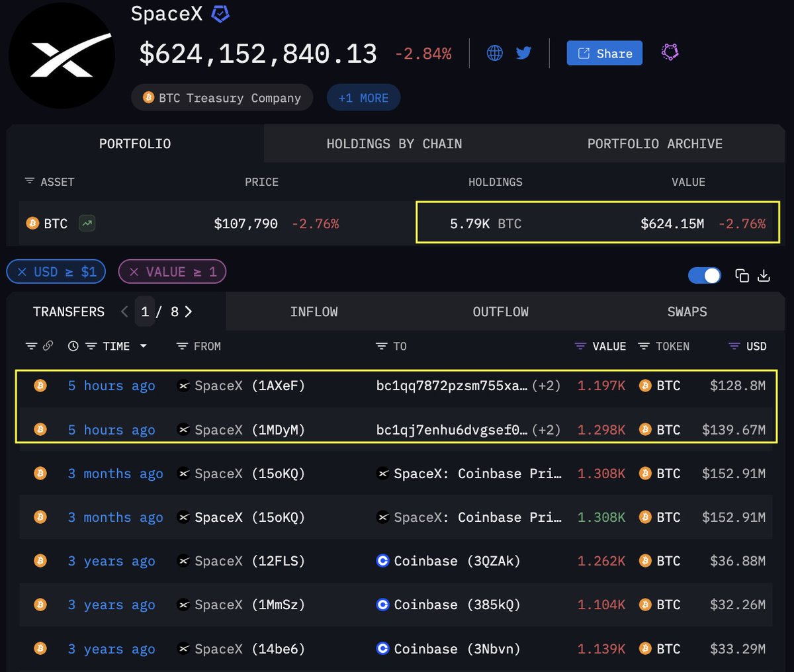Open the Coinbase (3Nbvn) recipient

click(x=457, y=649)
